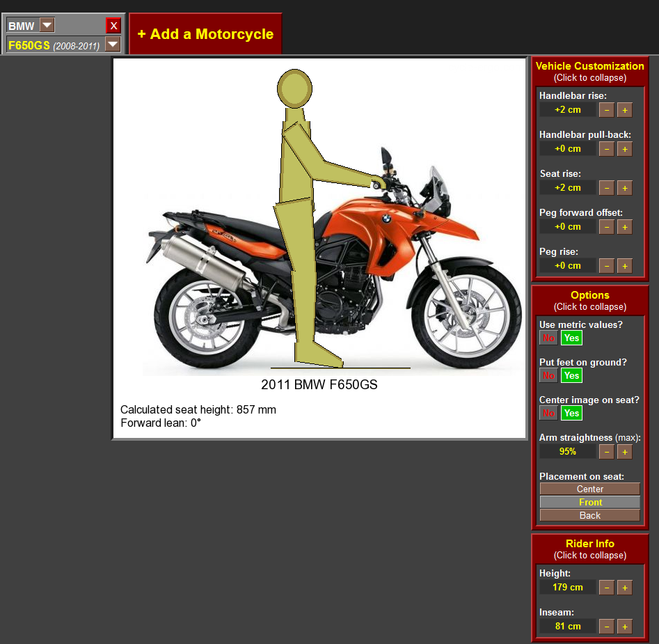659x644 pixels.
Task: Decrease arm straightness percentage
Action: 606,452
